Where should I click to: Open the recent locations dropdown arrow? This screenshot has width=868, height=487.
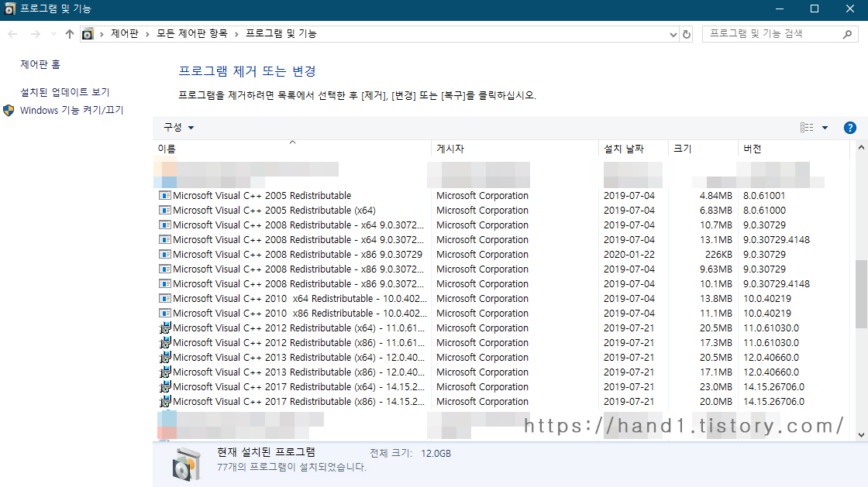tap(53, 34)
